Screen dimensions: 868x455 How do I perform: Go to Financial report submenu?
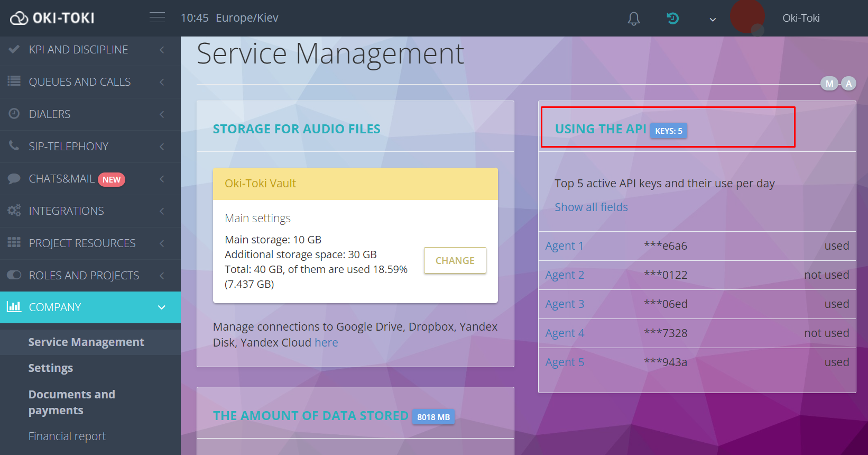click(67, 436)
